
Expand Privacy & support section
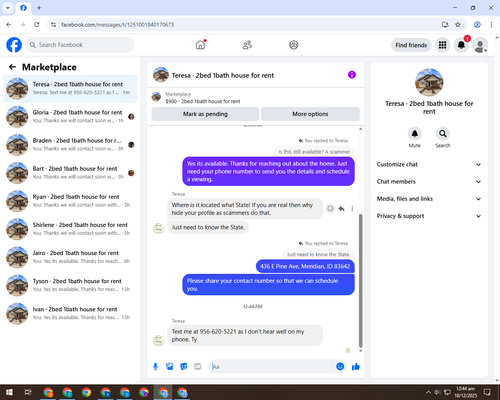click(429, 216)
